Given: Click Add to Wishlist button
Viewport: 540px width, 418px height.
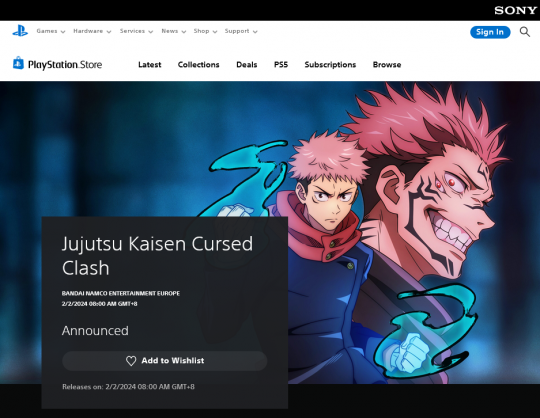Looking at the screenshot, I should (x=165, y=361).
